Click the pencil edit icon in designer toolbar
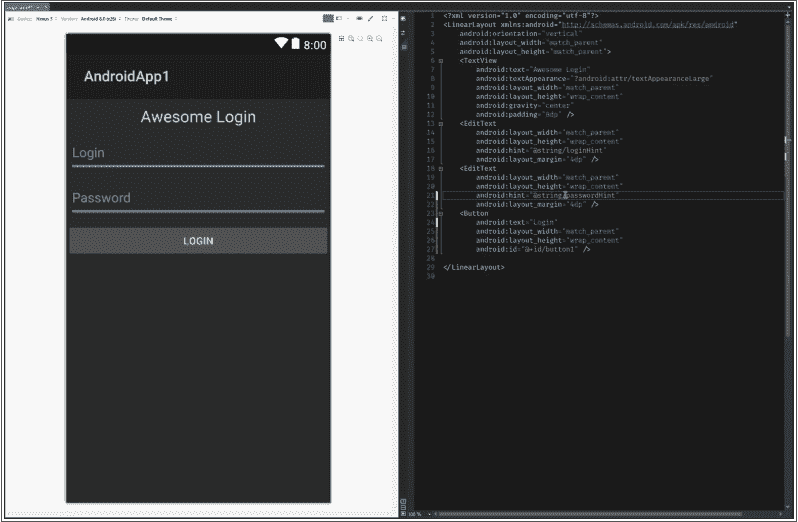 coord(370,18)
